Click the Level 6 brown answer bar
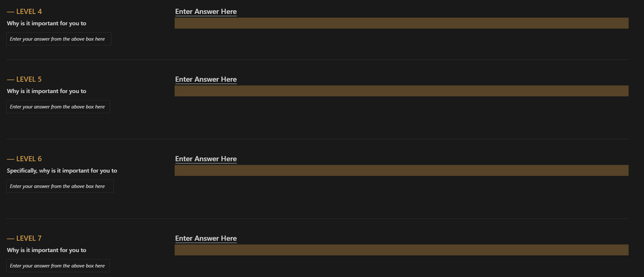Image resolution: width=644 pixels, height=277 pixels. coord(401,171)
